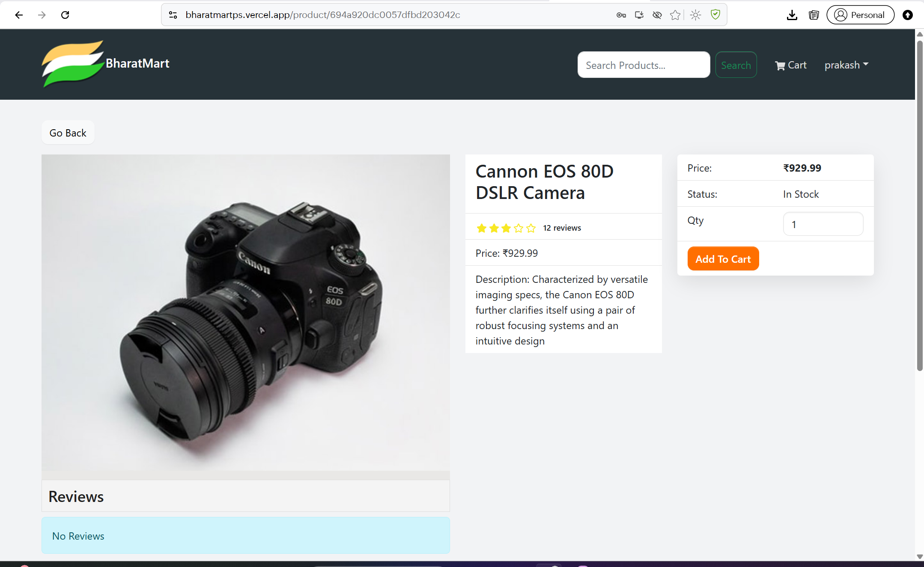Expand the prakash user dropdown
The image size is (924, 567).
tap(846, 65)
